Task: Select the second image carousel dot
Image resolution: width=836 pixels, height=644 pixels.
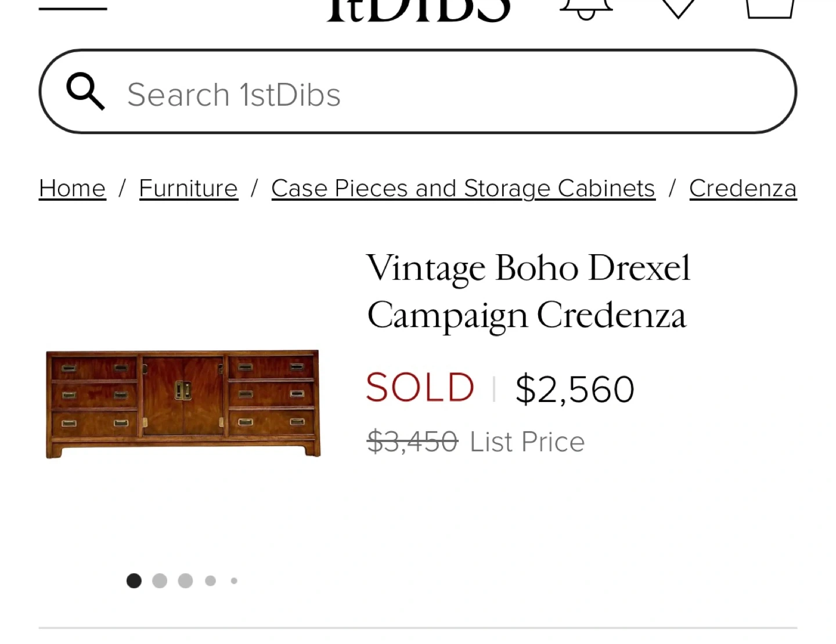Action: coord(160,581)
